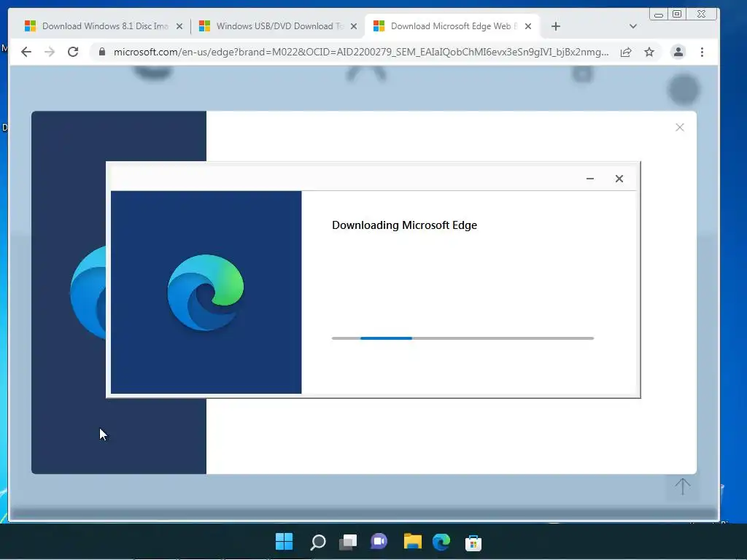Open Teams Chat from taskbar
Viewport: 747px width, 560px height.
(x=379, y=542)
